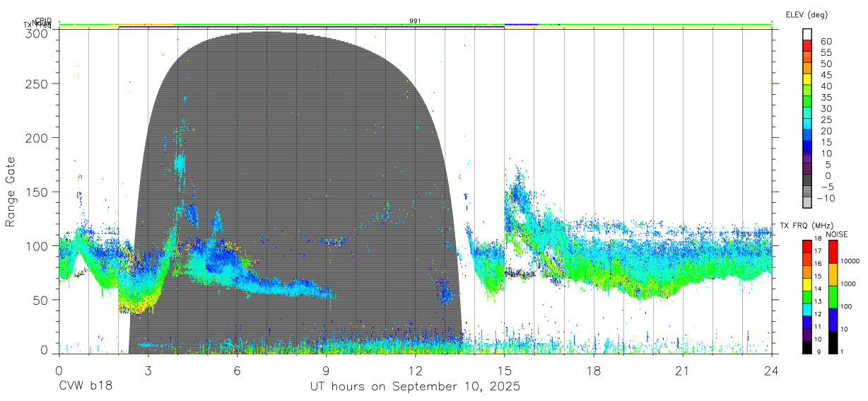Viewport: 868px width, 401px height.
Task: Click the '150' tick on Range Gate axis
Action: [x=38, y=192]
